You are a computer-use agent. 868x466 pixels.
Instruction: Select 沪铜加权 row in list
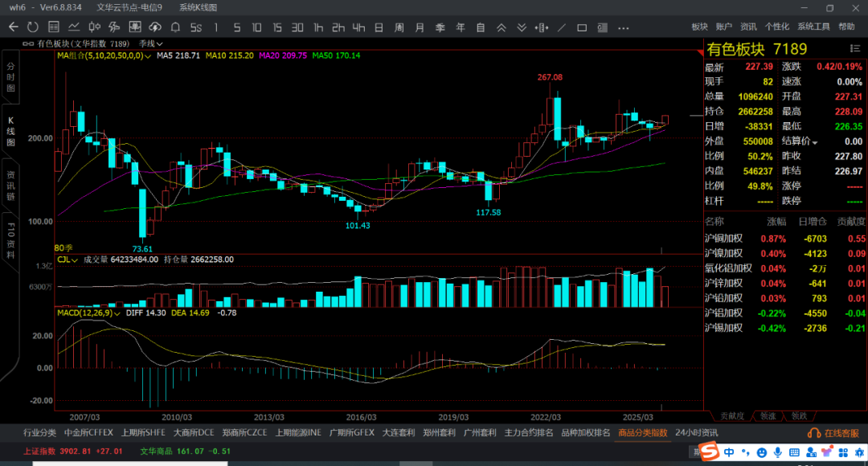723,239
